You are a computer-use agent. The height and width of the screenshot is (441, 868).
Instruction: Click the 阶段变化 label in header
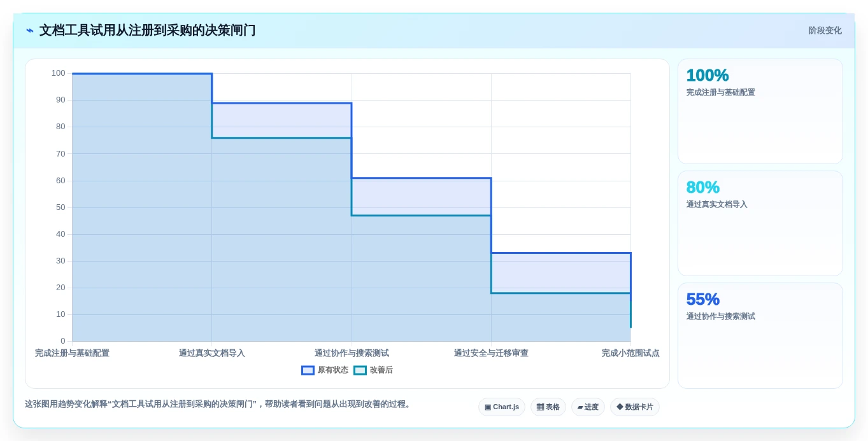click(x=825, y=31)
